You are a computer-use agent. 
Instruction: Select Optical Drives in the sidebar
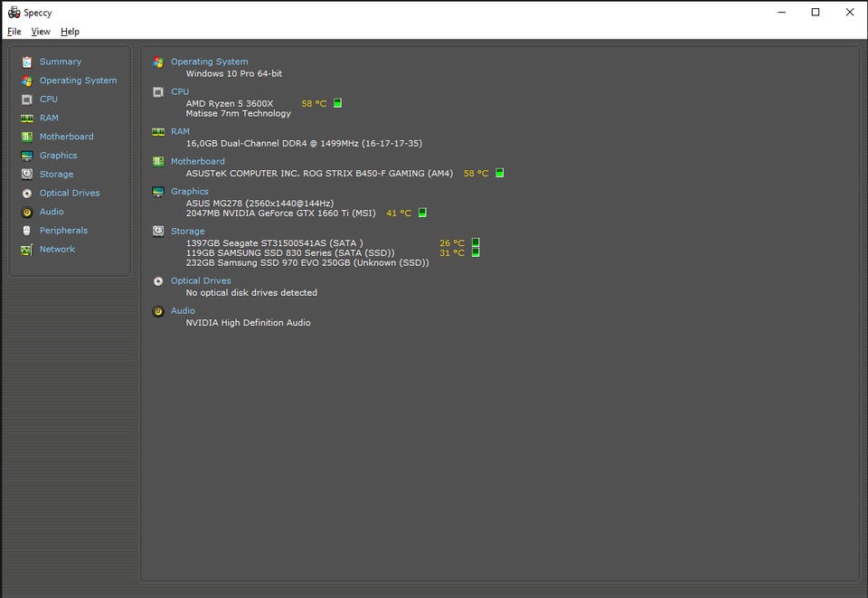[x=70, y=194]
